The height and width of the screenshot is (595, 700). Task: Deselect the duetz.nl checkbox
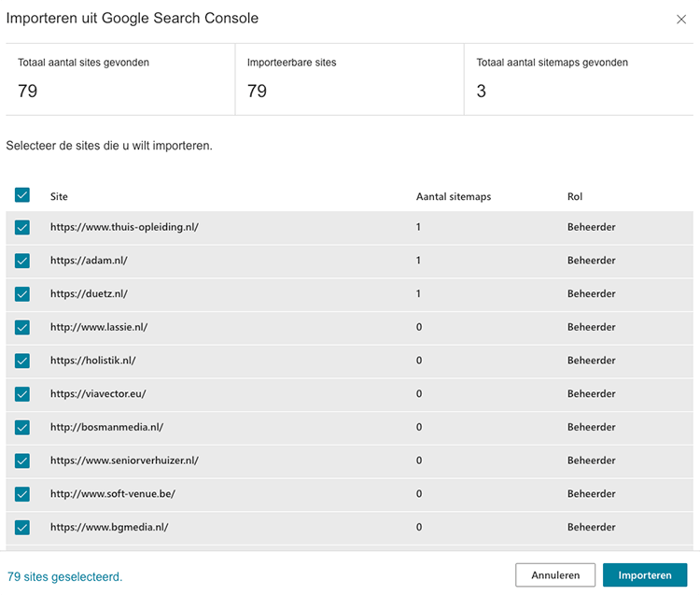(x=21, y=294)
